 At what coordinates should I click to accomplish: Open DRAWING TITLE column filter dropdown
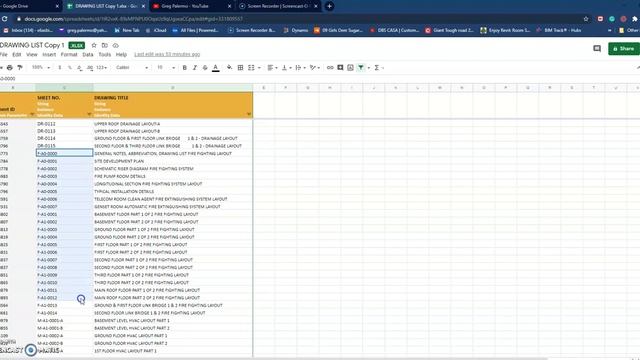[x=249, y=115]
